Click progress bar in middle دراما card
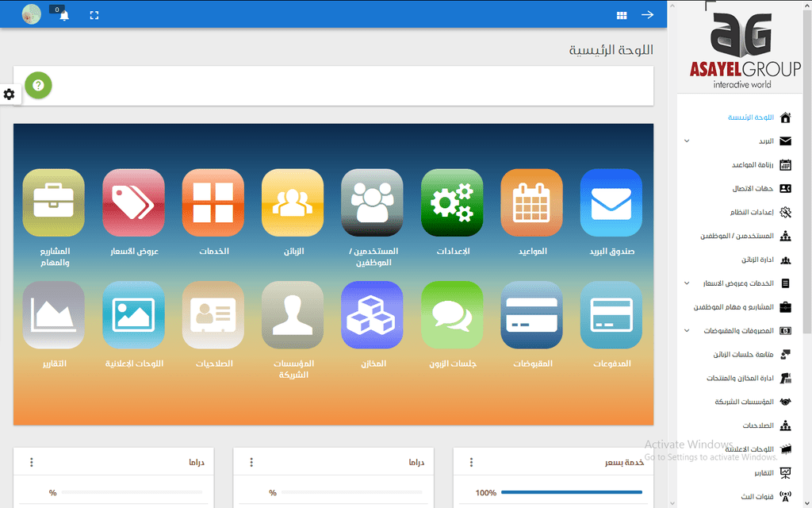Viewport: 812px width, 508px height. pos(351,492)
